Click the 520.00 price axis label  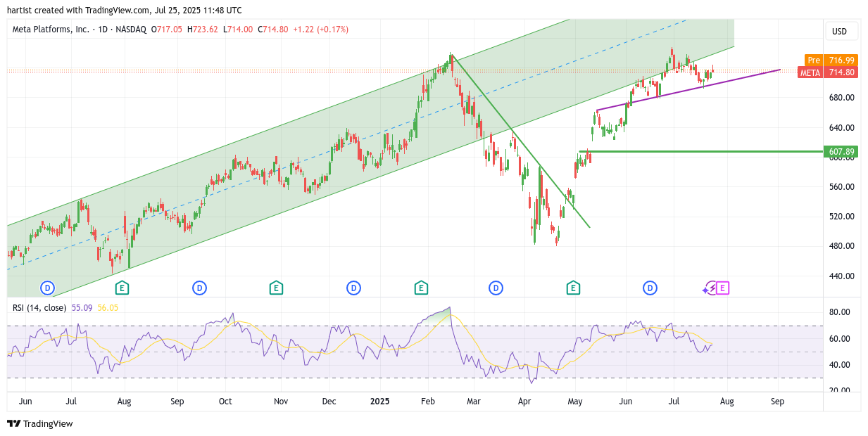(842, 217)
